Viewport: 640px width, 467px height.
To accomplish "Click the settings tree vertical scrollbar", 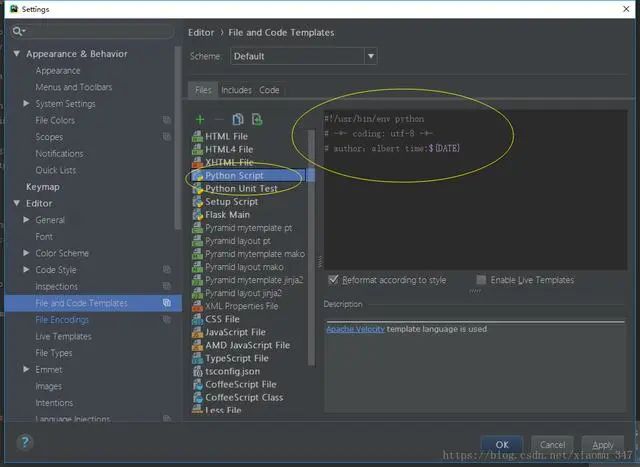I will (x=178, y=139).
